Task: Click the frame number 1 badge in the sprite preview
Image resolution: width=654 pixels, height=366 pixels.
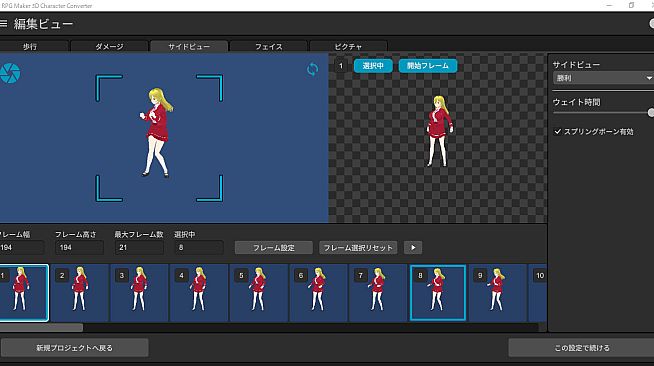Action: click(x=341, y=66)
